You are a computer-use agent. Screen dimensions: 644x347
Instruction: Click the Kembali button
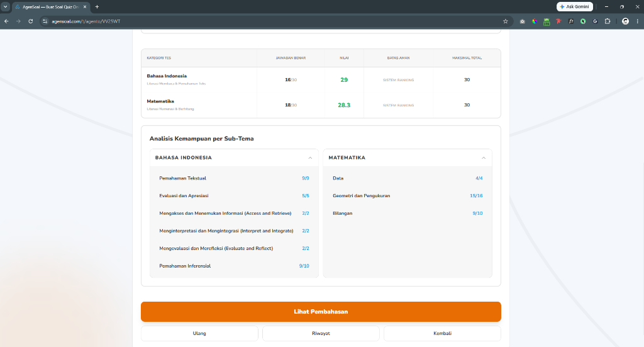click(442, 333)
